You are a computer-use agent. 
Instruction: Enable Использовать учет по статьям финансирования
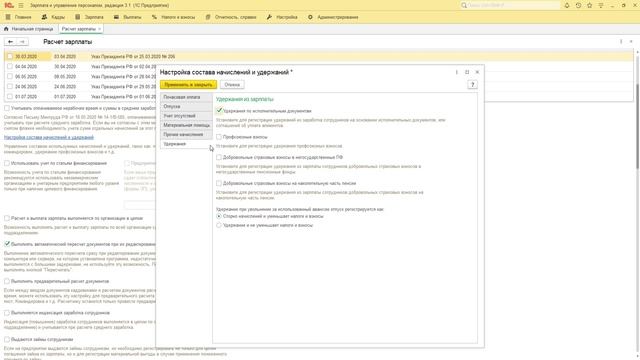(x=7, y=163)
